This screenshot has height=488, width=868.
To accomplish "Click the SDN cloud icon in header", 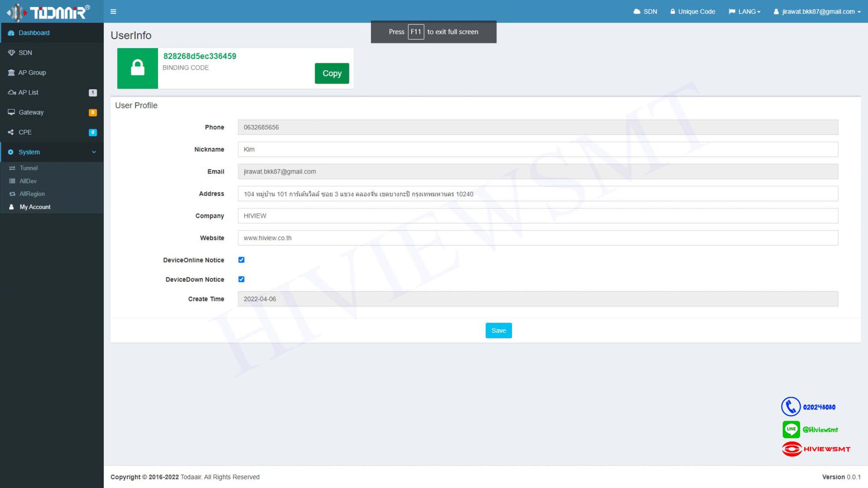I will click(x=637, y=11).
